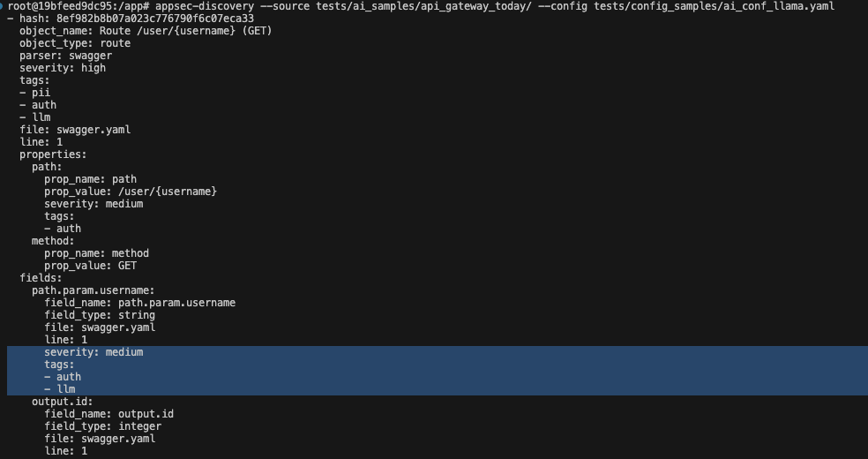This screenshot has height=459, width=868.
Task: Click the properties: heading
Action: tap(53, 154)
